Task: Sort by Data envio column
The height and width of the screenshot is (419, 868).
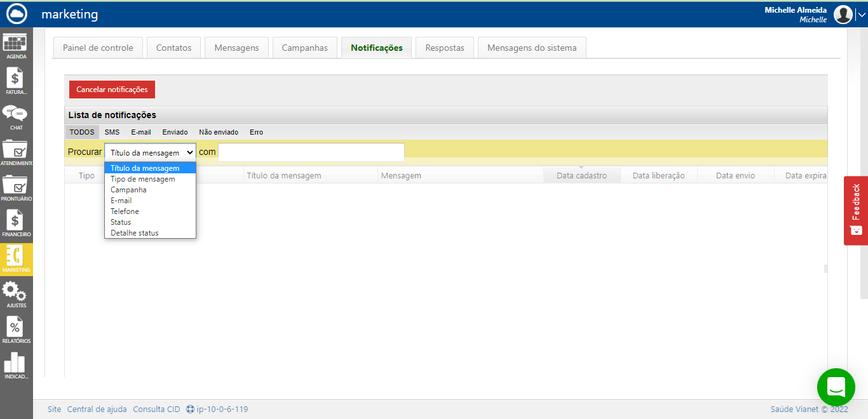Action: tap(735, 175)
